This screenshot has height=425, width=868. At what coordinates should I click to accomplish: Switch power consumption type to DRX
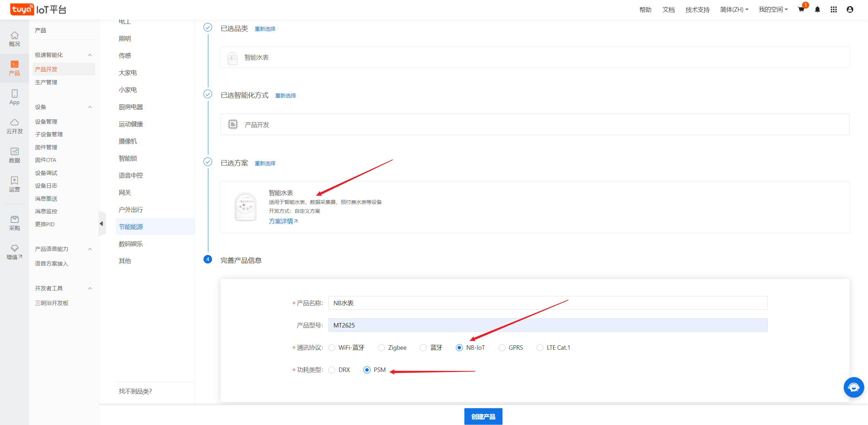pos(331,370)
